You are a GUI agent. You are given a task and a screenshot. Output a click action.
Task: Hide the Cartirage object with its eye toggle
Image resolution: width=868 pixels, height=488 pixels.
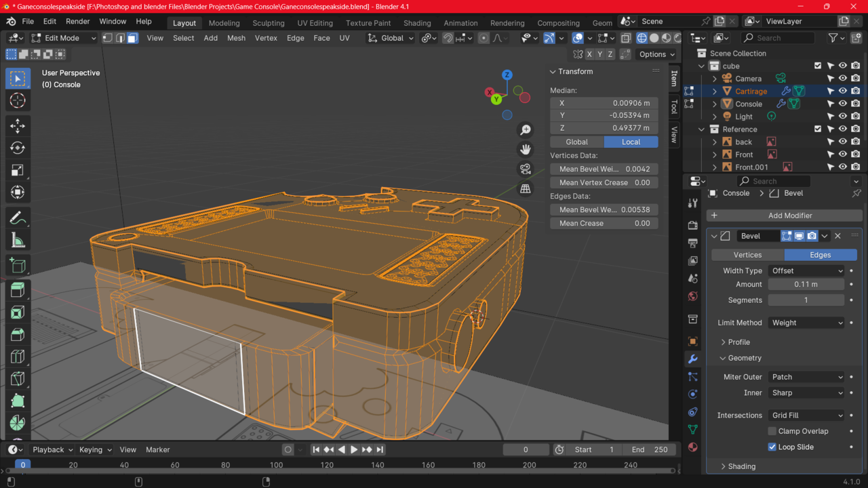click(843, 91)
